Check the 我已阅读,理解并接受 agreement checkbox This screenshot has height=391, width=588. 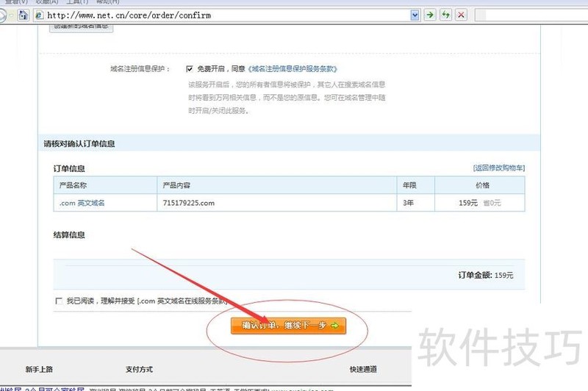click(x=59, y=301)
